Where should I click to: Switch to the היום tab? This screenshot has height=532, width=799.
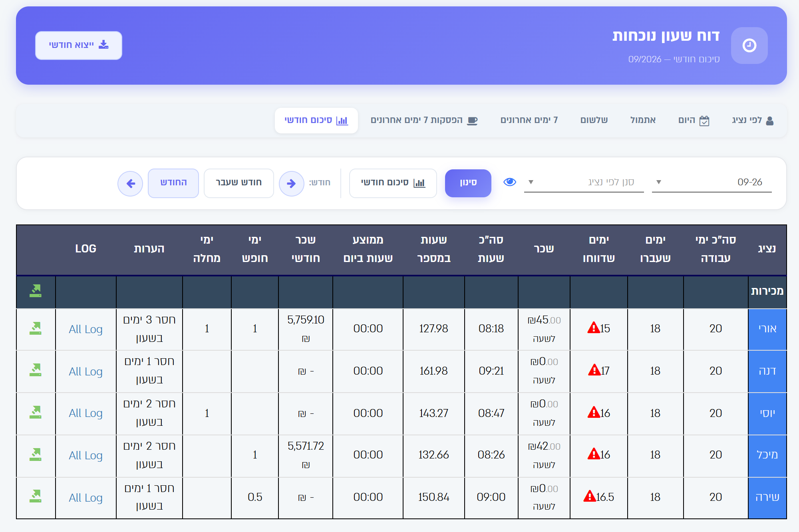[694, 120]
